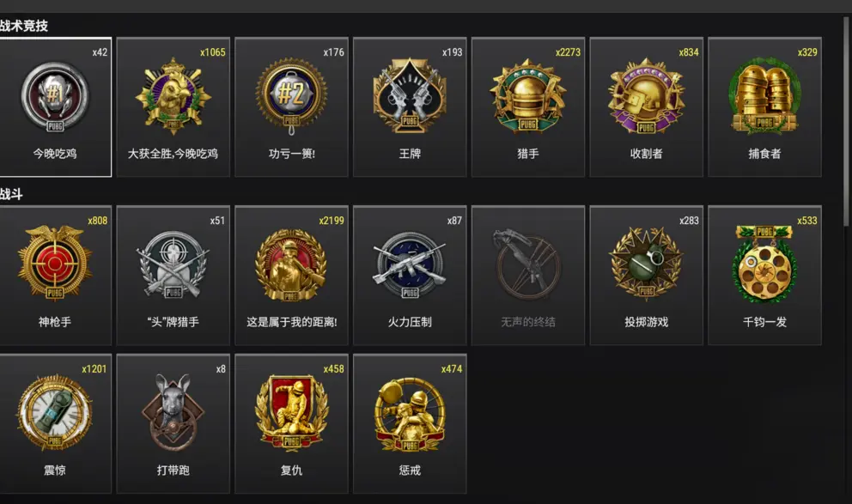Image resolution: width=852 pixels, height=504 pixels.
Task: Click the 战斗 section heading
Action: 11,194
